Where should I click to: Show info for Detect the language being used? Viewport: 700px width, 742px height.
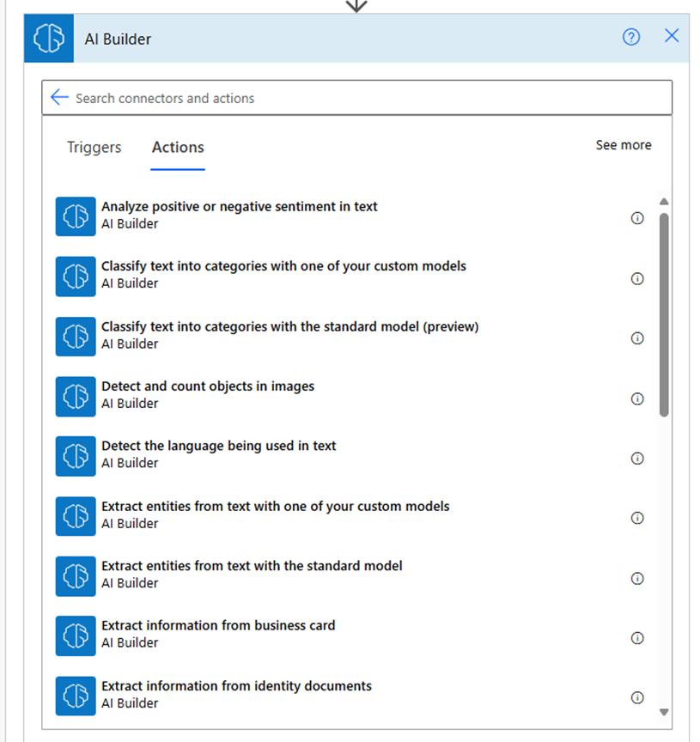tap(637, 459)
